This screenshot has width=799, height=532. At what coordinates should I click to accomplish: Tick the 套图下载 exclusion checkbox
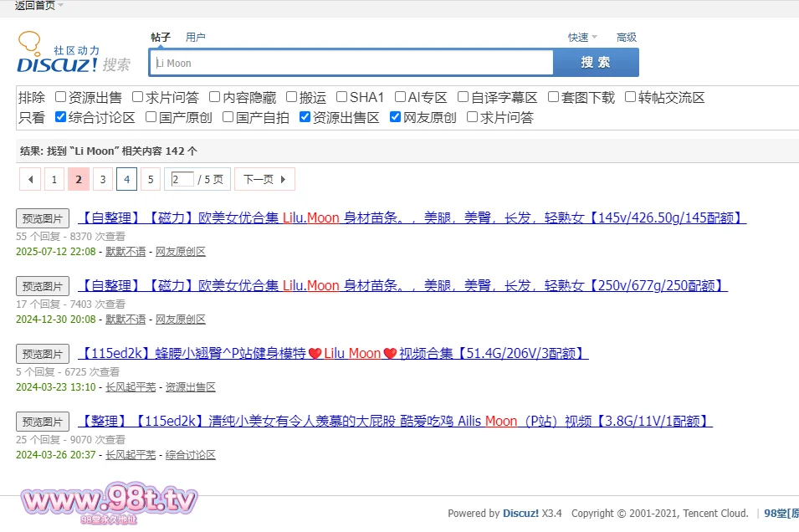pos(553,97)
